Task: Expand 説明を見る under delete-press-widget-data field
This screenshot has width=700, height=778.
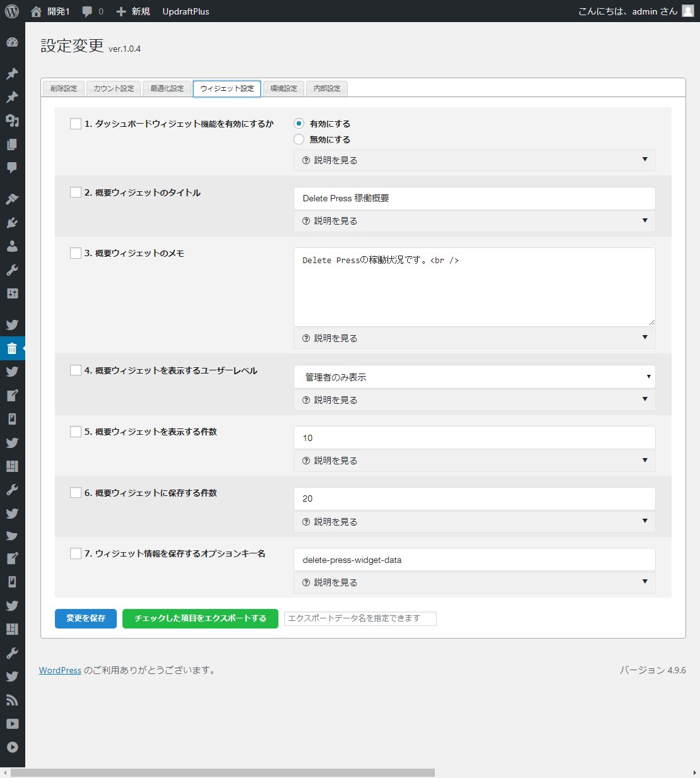Action: click(475, 582)
